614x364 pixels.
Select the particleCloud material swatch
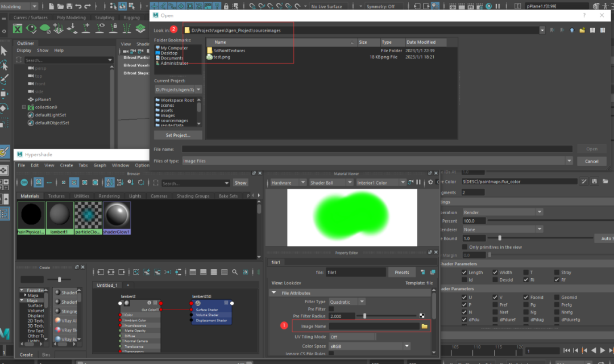click(x=88, y=217)
